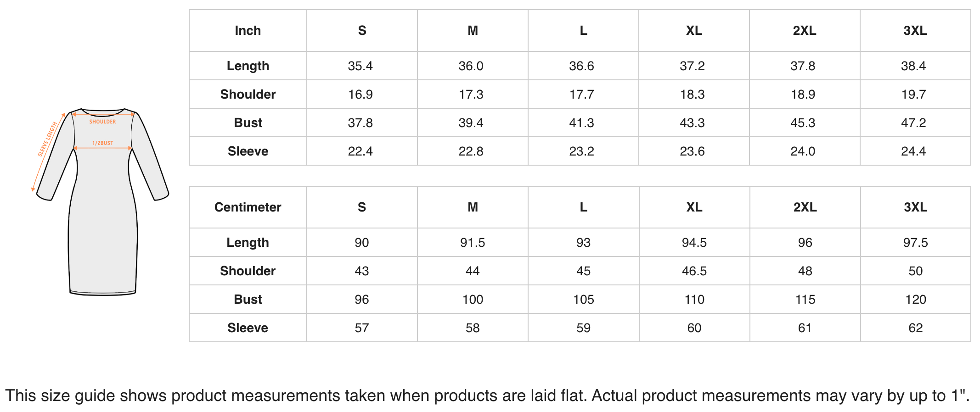Click the 35.4 length value for size S
This screenshot has height=412, width=980.
pos(360,66)
